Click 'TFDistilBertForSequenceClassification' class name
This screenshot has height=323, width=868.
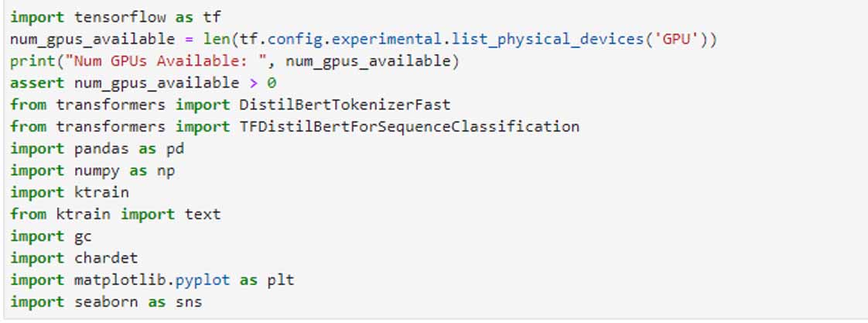(x=409, y=126)
